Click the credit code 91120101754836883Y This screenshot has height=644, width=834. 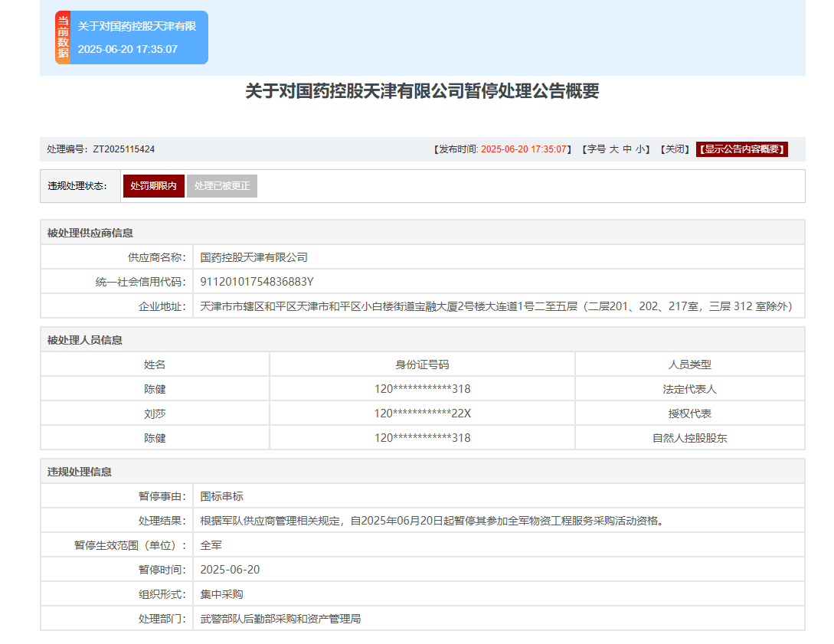[x=257, y=282]
